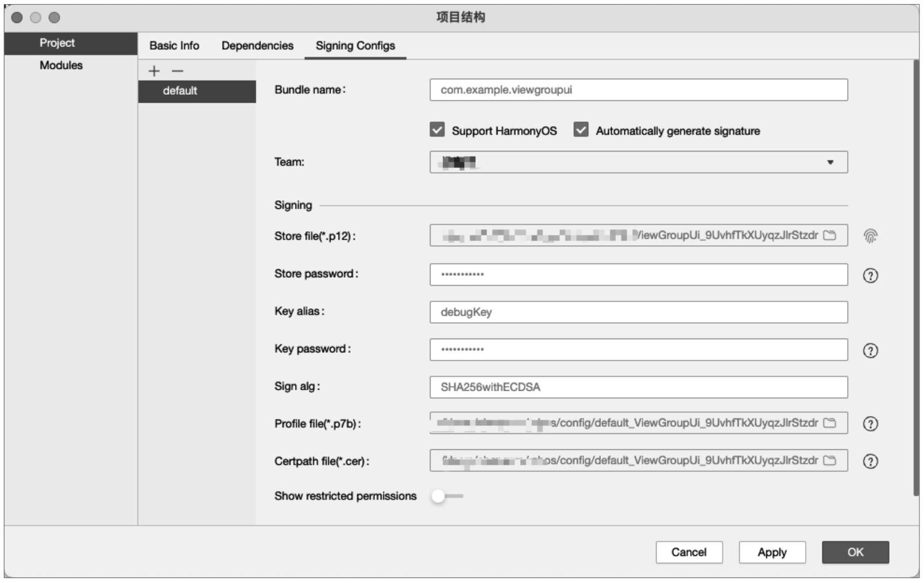Screen dimensions: 924x583
Task: Click the Cancel button
Action: pos(689,552)
